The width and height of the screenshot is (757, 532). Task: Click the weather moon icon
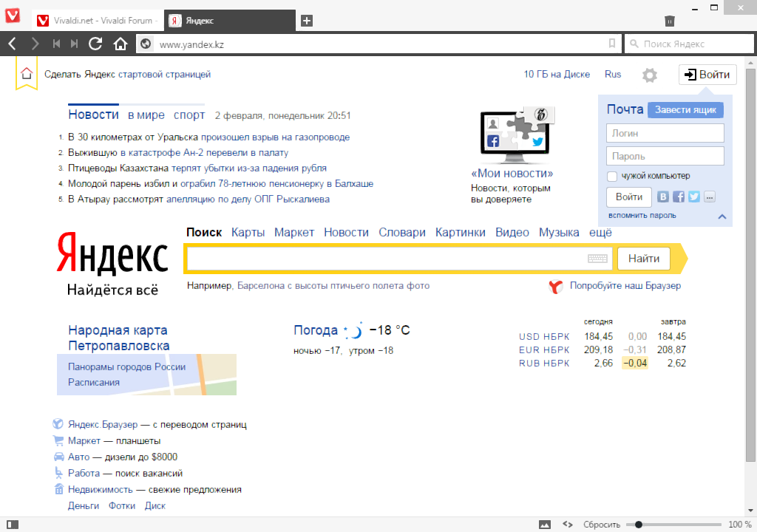tap(354, 330)
